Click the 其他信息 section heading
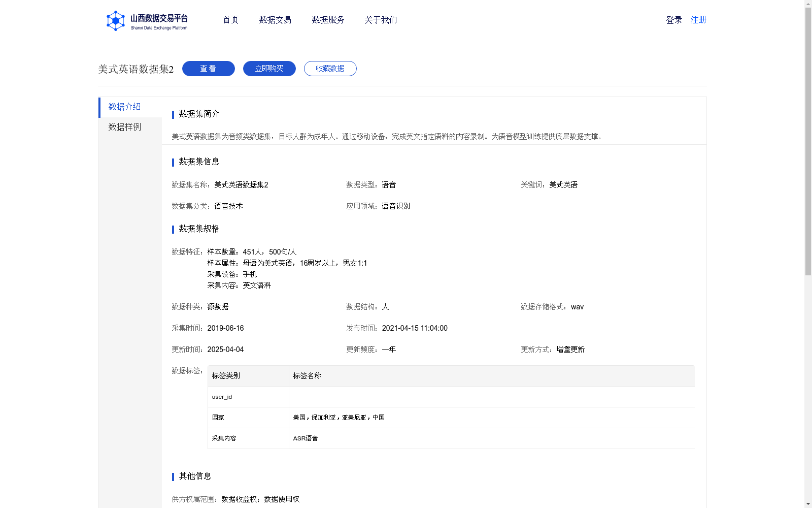The width and height of the screenshot is (812, 508). pos(195,476)
